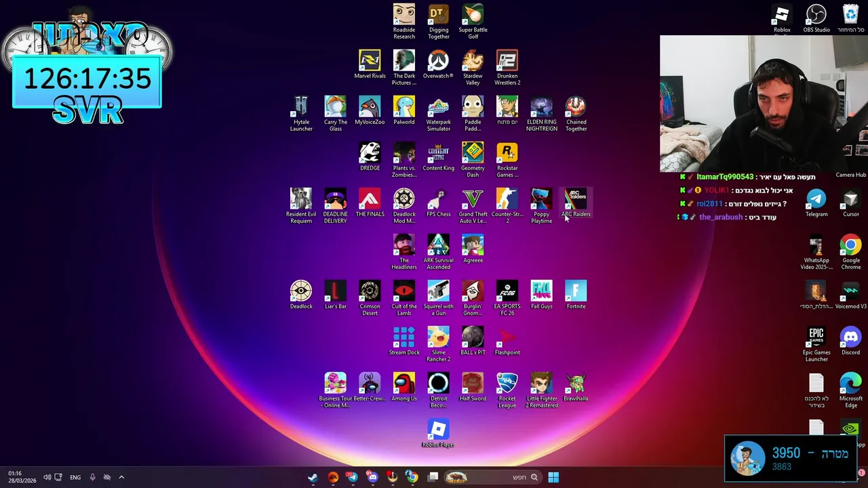Open OBS Studio desktop icon
868x488 pixels.
pyautogui.click(x=816, y=18)
